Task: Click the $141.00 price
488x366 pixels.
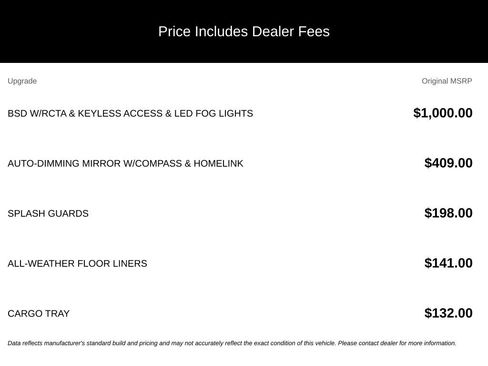Action: (x=448, y=263)
